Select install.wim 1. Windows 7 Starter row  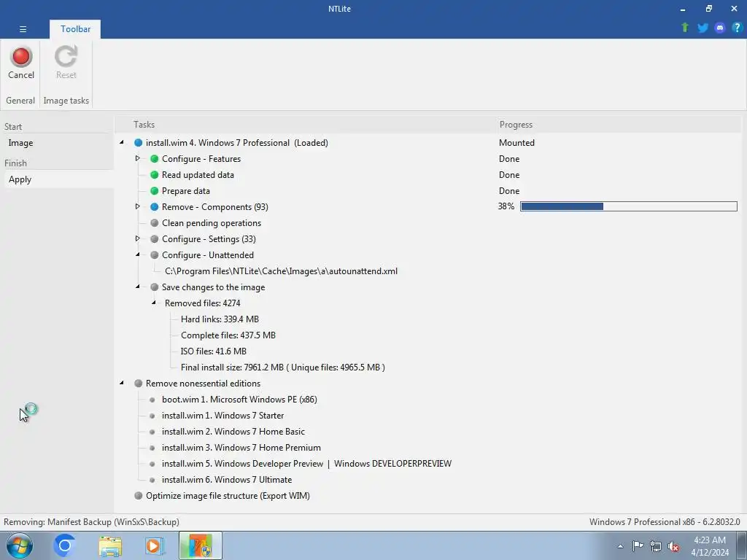(223, 416)
